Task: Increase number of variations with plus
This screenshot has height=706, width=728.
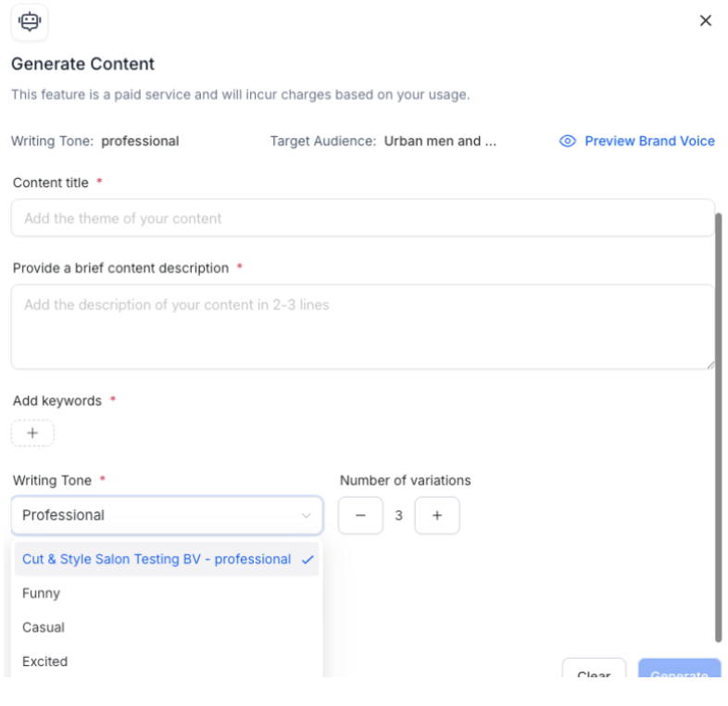Action: pos(437,516)
